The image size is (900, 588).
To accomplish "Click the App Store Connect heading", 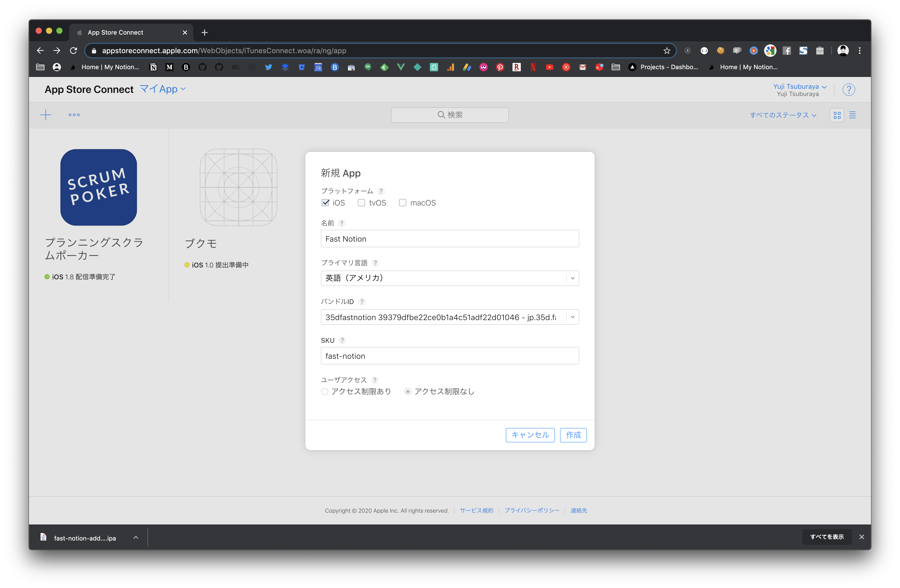I will pyautogui.click(x=89, y=90).
